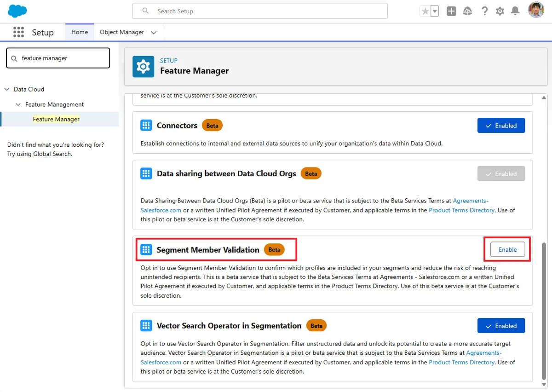Click the Segment Member Validation Beta badge
Viewport: 552px width, 392px height.
274,250
